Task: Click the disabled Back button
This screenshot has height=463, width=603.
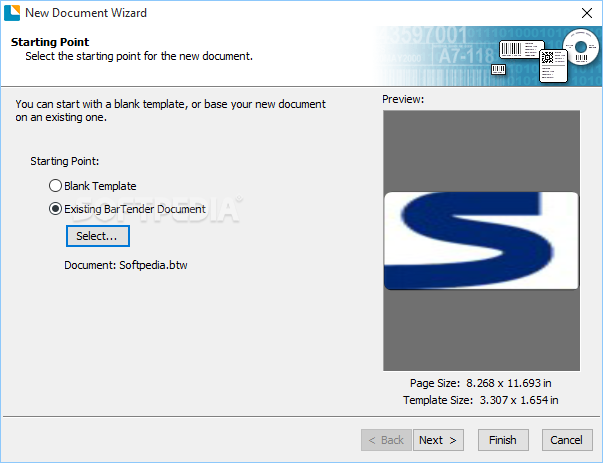Action: [386, 440]
